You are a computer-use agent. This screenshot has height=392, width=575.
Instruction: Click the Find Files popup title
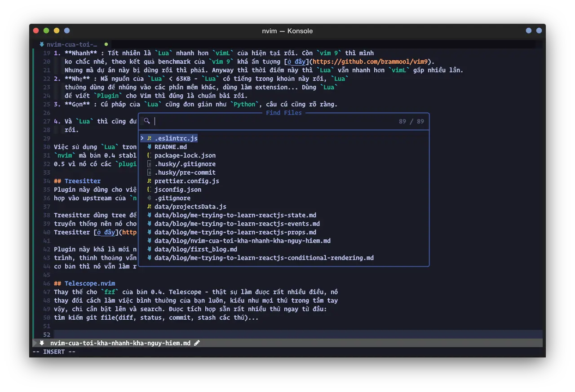coord(284,113)
